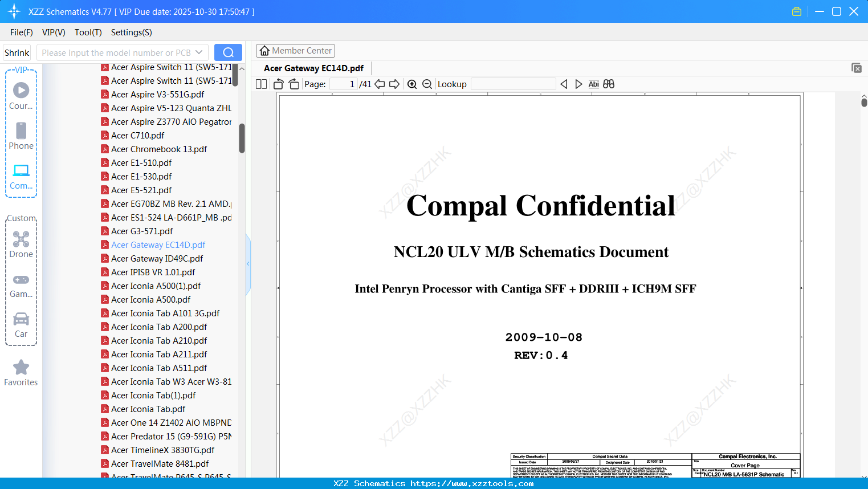Zoom out of the schematic
The width and height of the screenshot is (868, 489).
click(x=427, y=84)
